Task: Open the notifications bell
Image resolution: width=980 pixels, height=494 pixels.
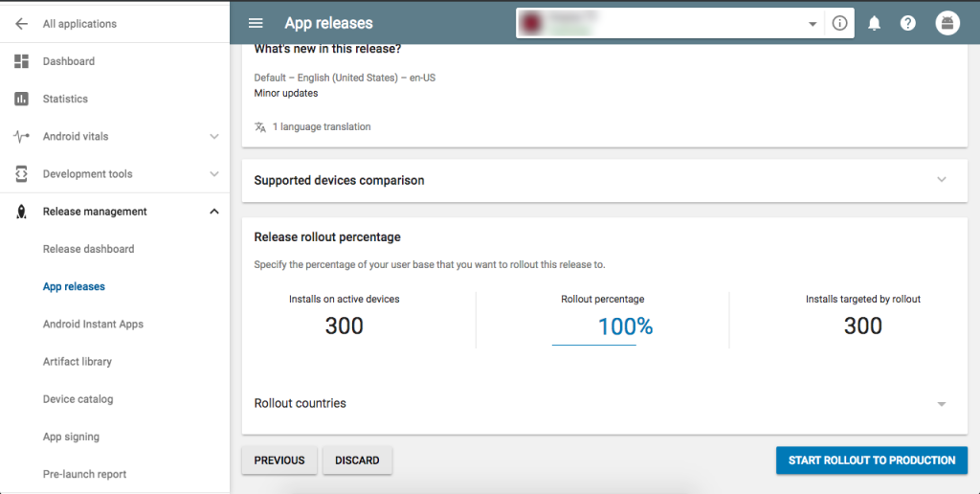Action: point(874,24)
